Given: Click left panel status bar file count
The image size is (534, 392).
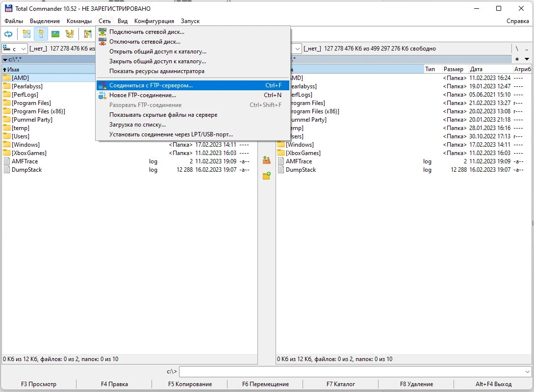Looking at the screenshot, I should (61, 359).
